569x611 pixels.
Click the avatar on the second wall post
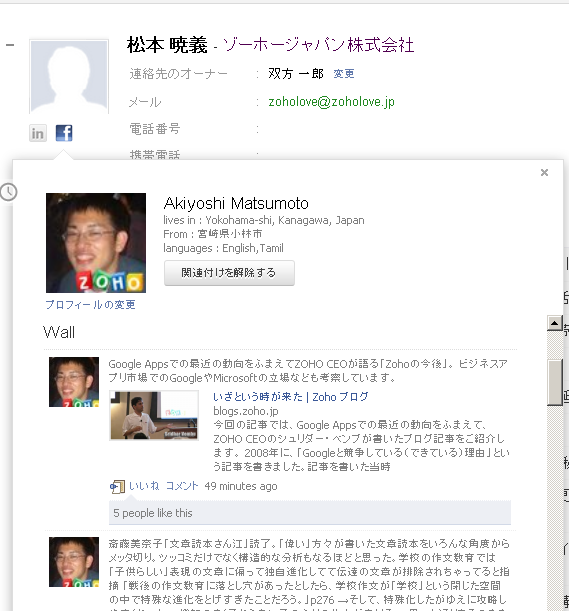74,562
